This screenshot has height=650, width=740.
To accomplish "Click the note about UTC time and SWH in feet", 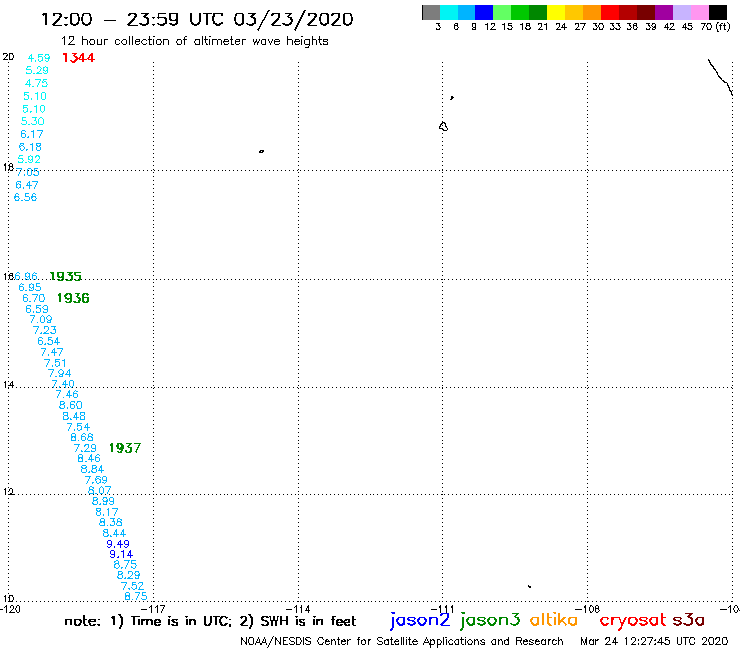I will pos(210,621).
